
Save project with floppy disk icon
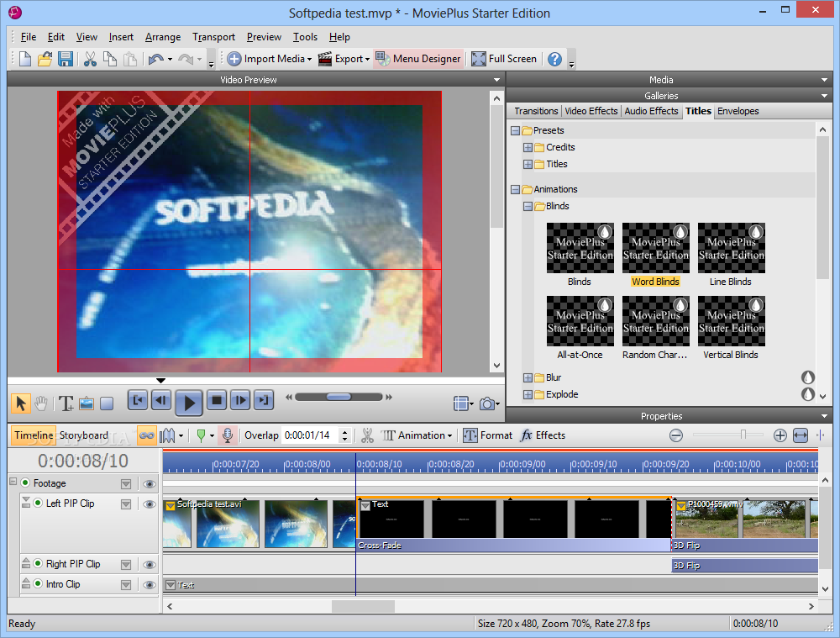pyautogui.click(x=66, y=59)
